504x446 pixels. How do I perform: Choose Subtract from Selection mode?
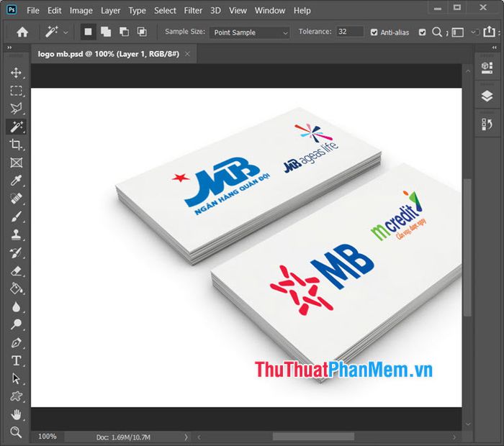[x=124, y=32]
